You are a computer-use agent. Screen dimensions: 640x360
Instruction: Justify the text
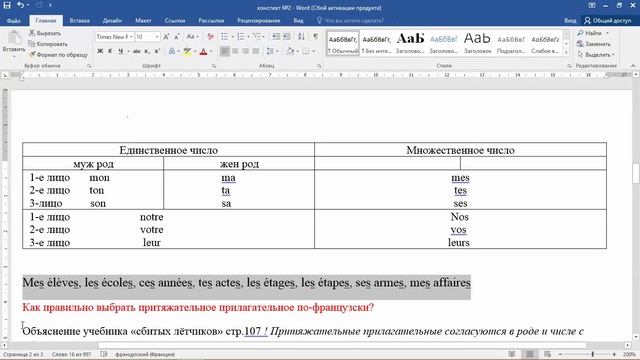click(256, 51)
